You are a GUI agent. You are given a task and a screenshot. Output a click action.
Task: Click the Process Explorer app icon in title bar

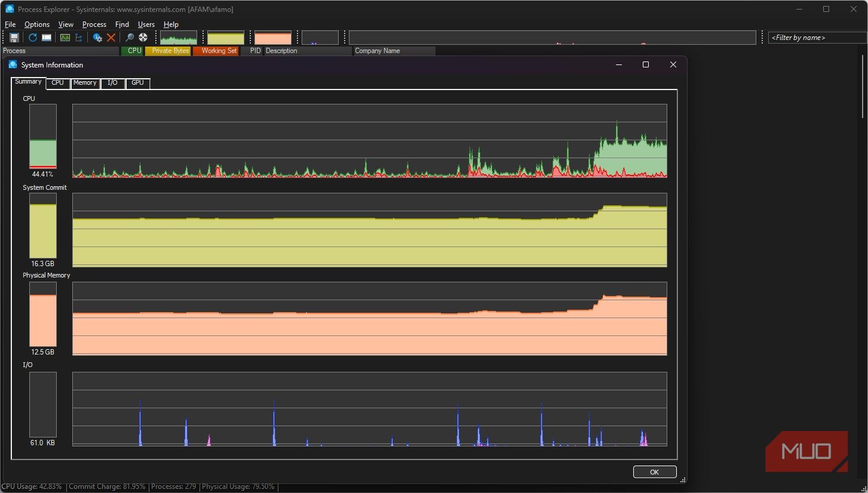tap(10, 10)
